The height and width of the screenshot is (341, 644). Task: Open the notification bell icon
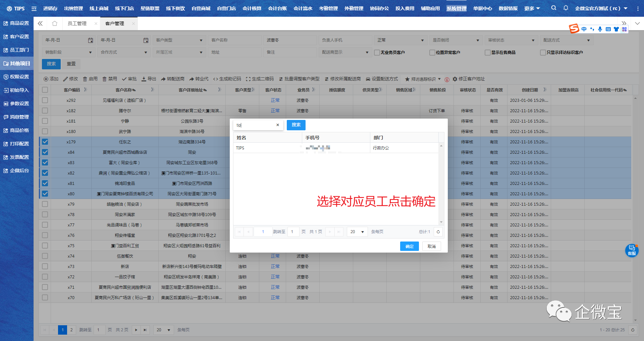coord(566,8)
